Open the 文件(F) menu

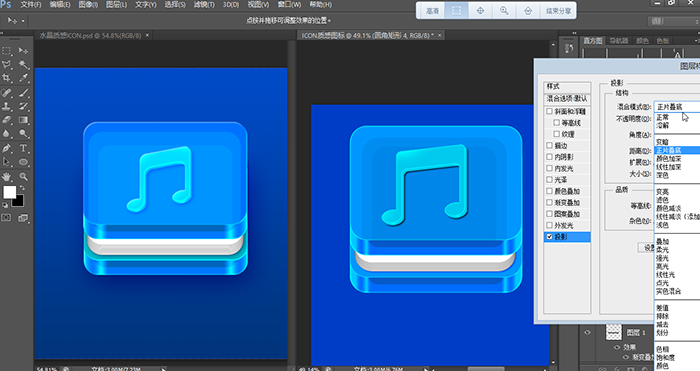tap(31, 4)
